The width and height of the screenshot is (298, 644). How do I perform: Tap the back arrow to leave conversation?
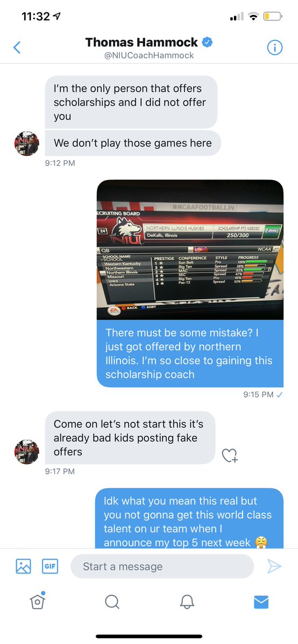(x=17, y=48)
